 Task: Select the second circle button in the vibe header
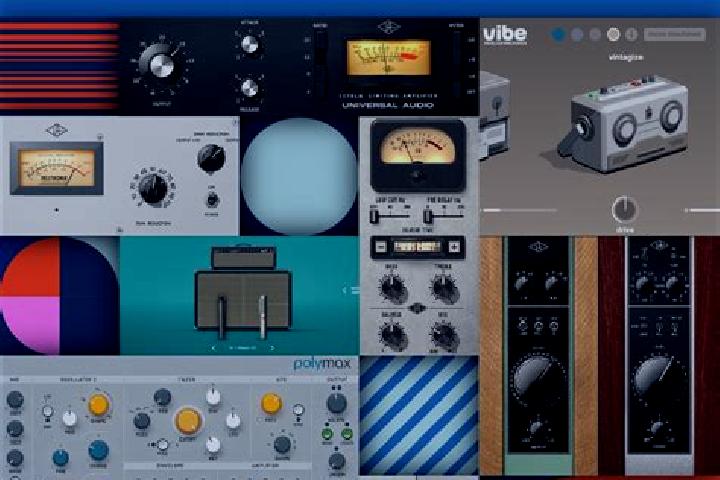click(x=577, y=34)
